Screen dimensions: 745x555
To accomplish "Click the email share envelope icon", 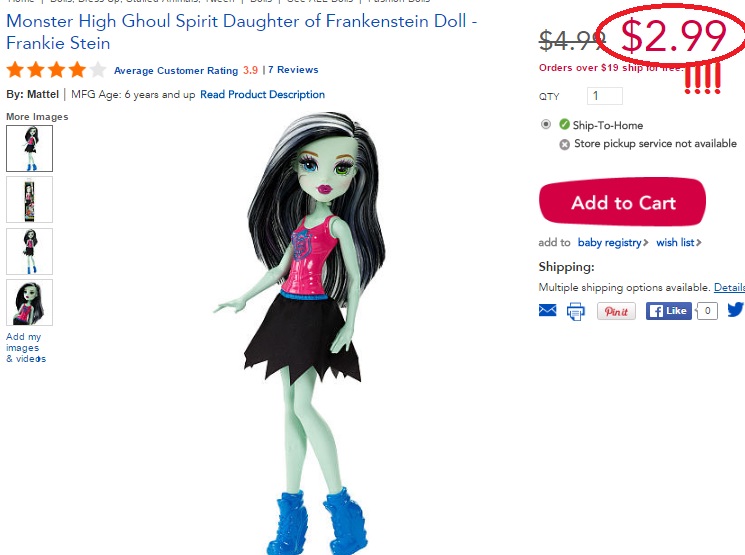I will (x=547, y=311).
